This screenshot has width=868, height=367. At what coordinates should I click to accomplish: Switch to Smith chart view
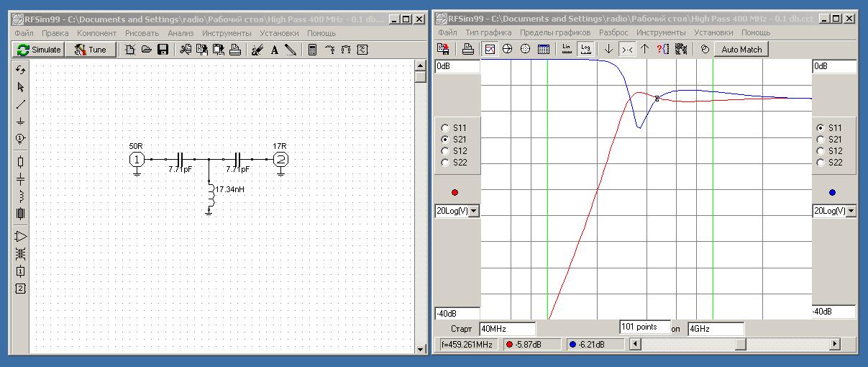[507, 49]
